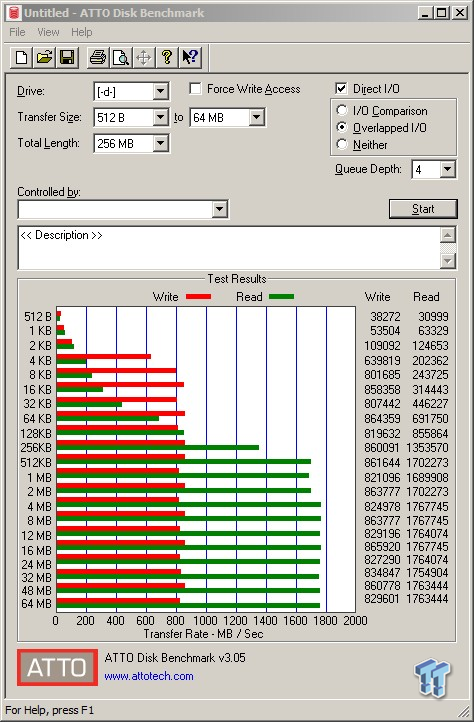Open the File menu
This screenshot has width=474, height=722.
(x=18, y=32)
